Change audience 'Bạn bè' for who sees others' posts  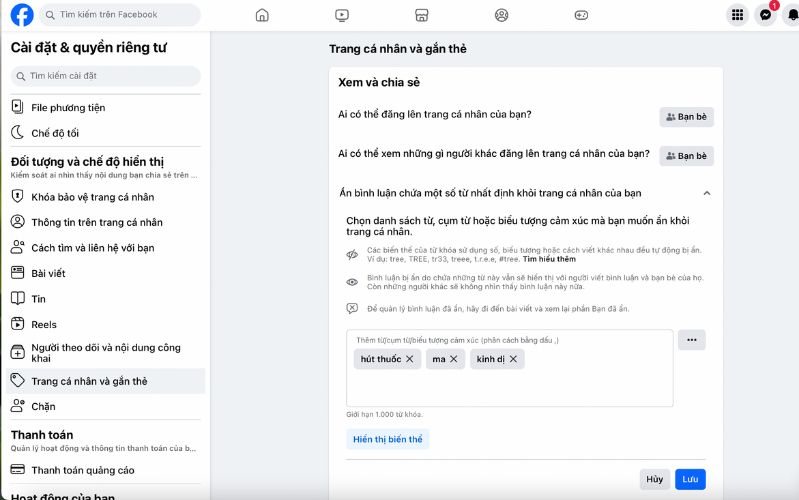686,156
